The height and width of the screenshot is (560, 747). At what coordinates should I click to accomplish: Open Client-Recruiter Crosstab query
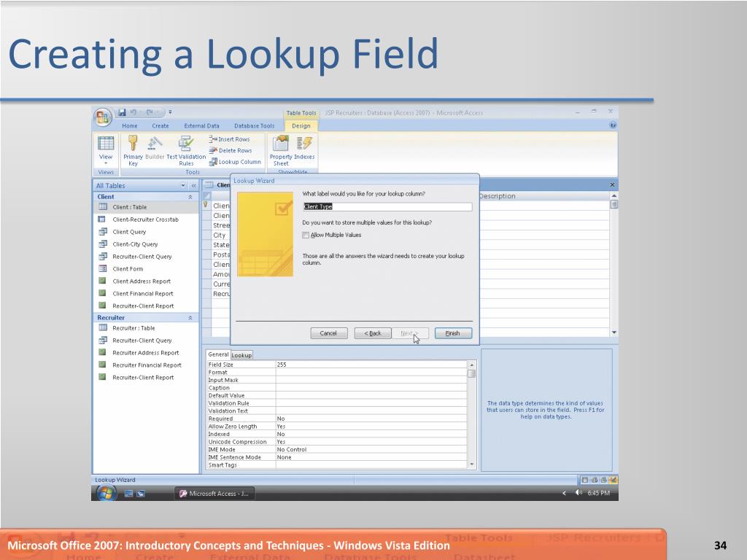coord(146,219)
